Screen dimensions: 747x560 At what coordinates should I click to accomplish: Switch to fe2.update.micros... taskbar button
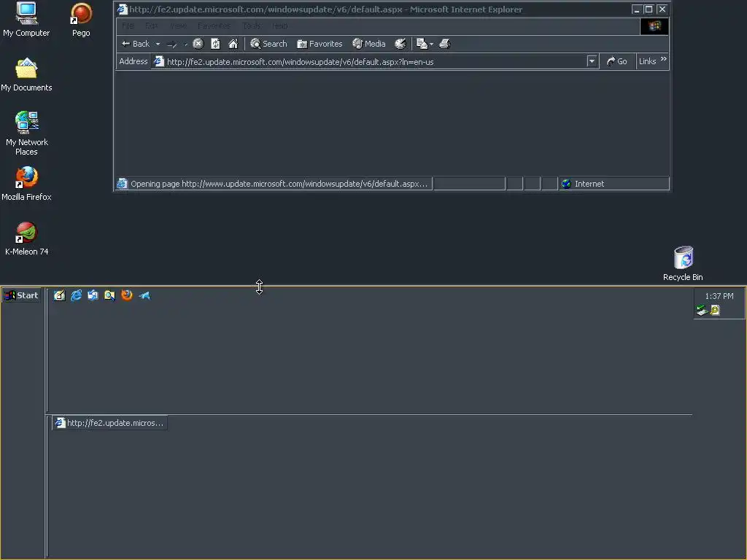point(109,423)
